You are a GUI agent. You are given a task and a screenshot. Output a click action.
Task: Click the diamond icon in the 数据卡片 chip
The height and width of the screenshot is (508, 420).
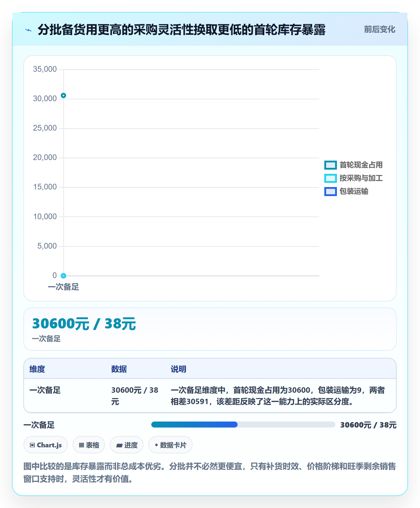pyautogui.click(x=156, y=445)
